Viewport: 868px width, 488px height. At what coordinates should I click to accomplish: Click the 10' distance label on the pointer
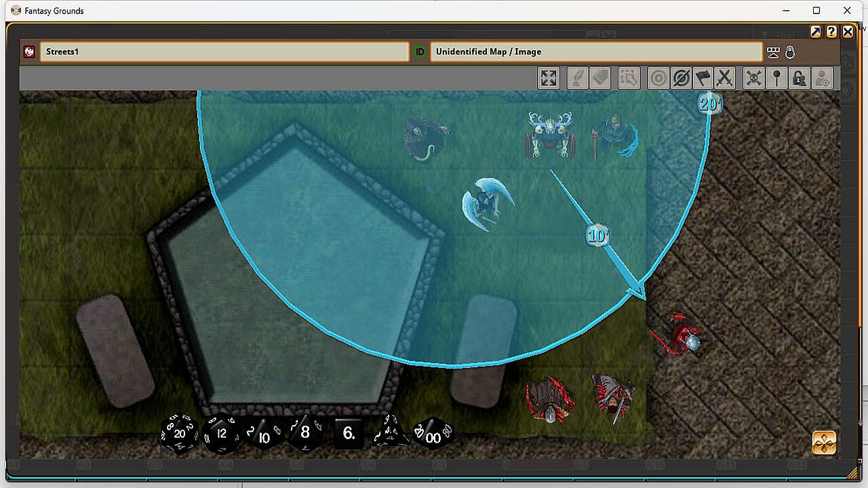[597, 236]
